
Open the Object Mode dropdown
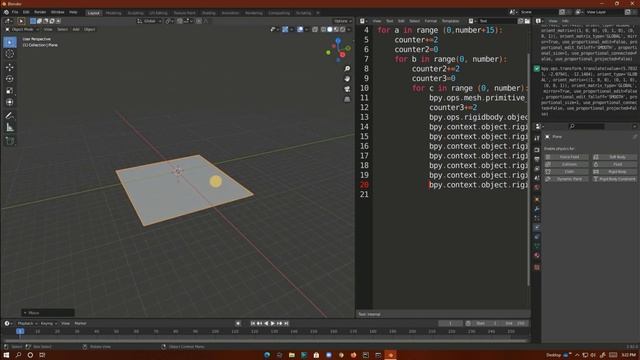click(x=23, y=29)
